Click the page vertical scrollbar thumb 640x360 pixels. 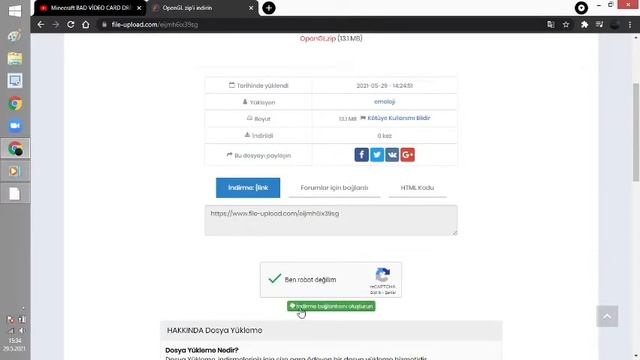(x=636, y=131)
